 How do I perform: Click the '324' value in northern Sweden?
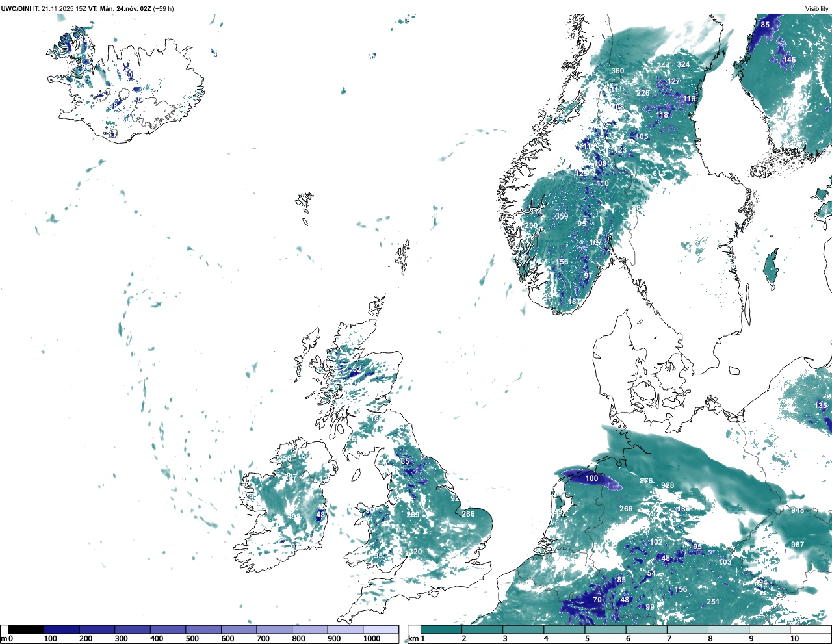pos(683,64)
